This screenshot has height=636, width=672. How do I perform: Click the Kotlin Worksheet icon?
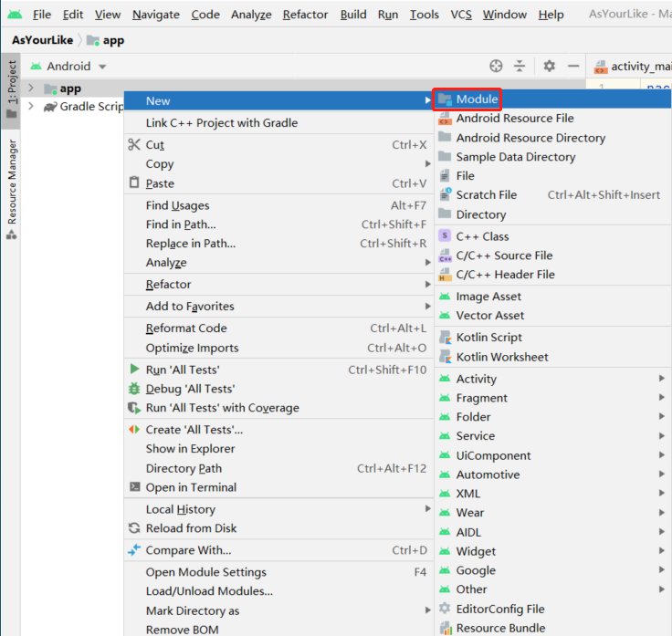(446, 357)
